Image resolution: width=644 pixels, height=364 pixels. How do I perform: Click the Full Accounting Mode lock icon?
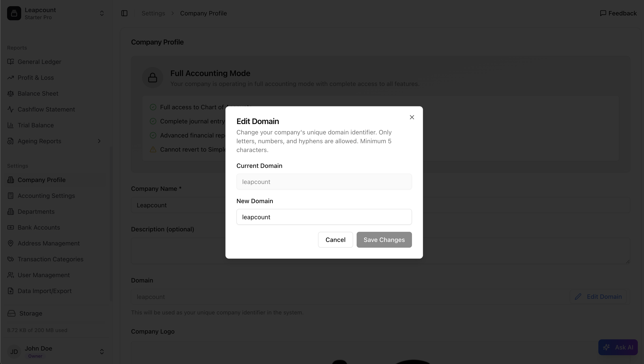153,78
